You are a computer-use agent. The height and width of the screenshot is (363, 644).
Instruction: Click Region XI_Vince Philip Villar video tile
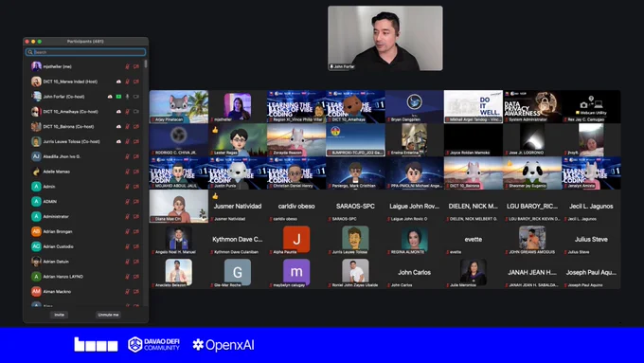click(x=296, y=107)
